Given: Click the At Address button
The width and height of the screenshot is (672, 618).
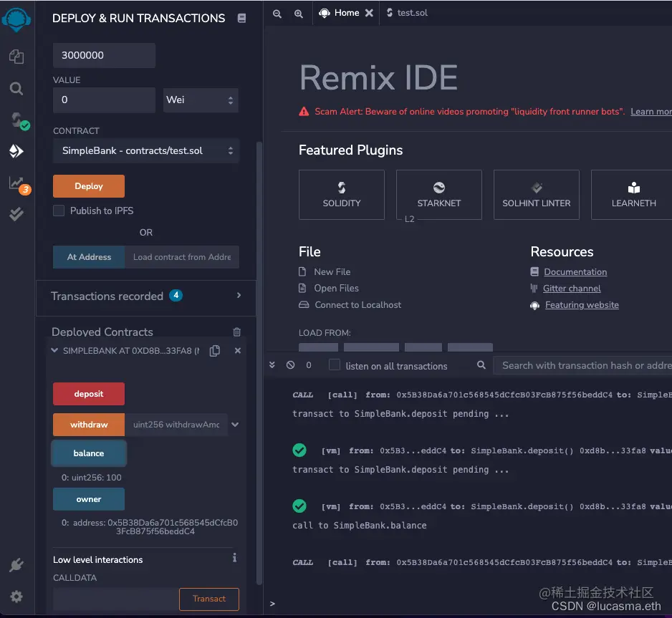Looking at the screenshot, I should pyautogui.click(x=89, y=257).
